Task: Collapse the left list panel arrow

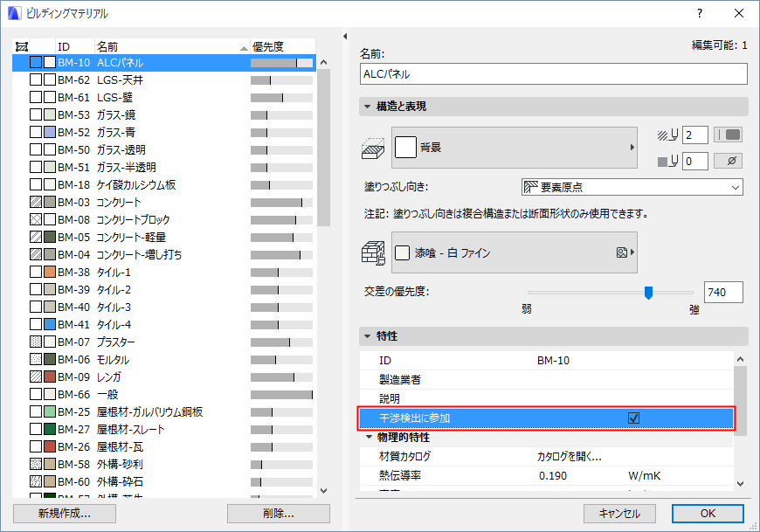Action: 345,37
